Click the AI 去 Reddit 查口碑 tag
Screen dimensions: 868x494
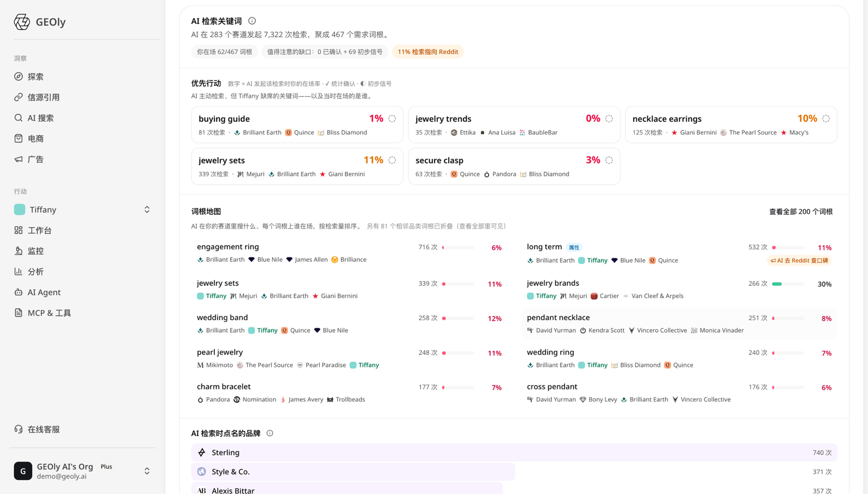(x=799, y=261)
